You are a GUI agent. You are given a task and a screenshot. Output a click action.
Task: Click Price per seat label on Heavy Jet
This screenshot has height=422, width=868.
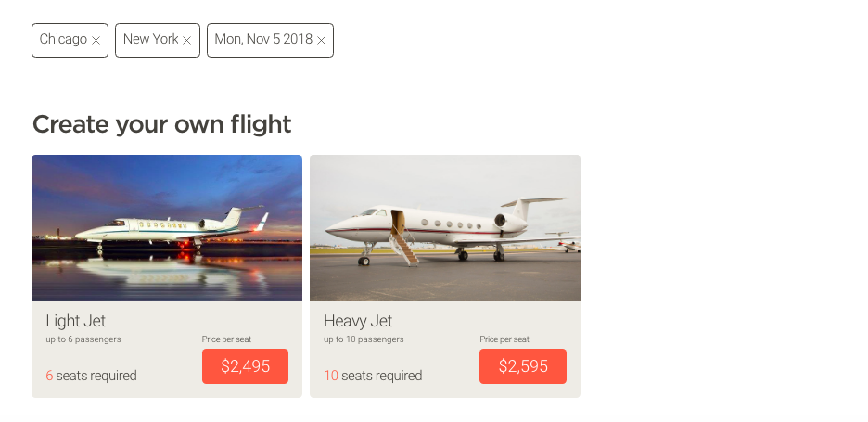pyautogui.click(x=504, y=339)
